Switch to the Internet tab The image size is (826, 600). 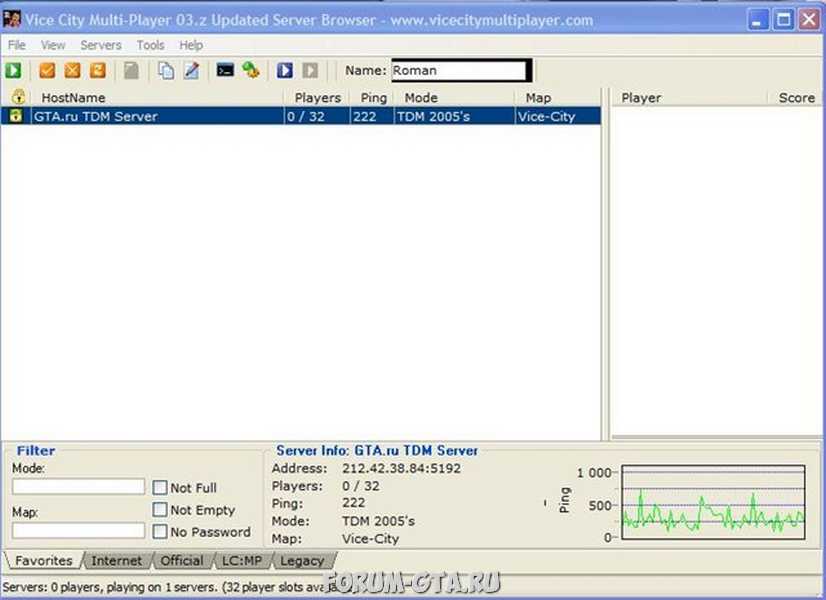116,560
